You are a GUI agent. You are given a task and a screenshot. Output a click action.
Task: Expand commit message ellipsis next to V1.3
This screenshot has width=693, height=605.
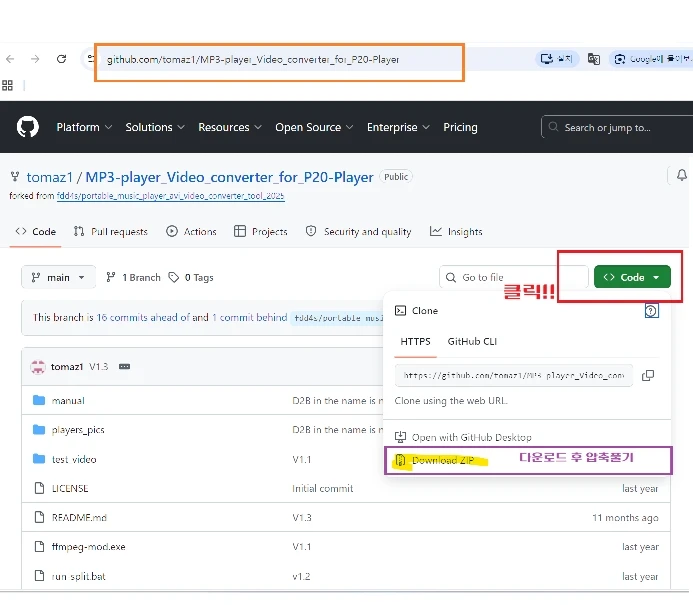[x=125, y=367]
